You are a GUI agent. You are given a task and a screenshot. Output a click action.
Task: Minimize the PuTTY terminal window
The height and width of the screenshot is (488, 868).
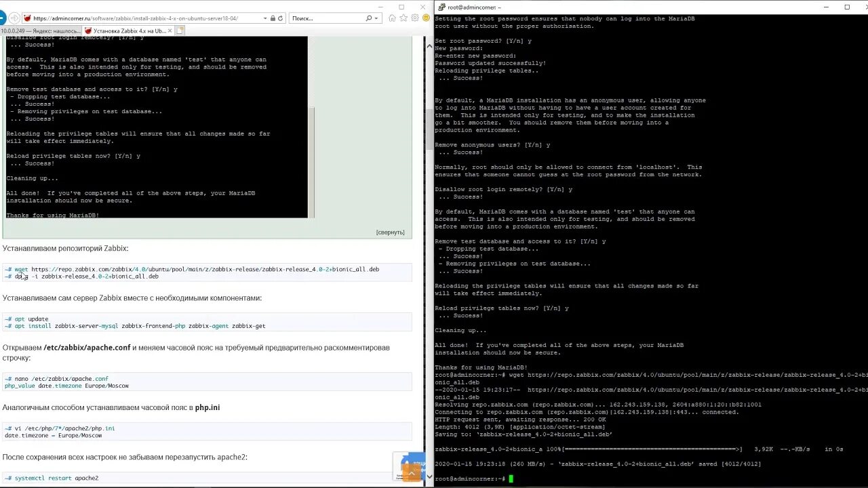click(827, 7)
